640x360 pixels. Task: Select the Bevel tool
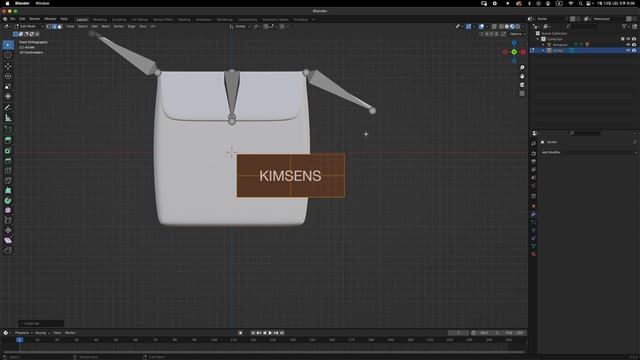8,160
